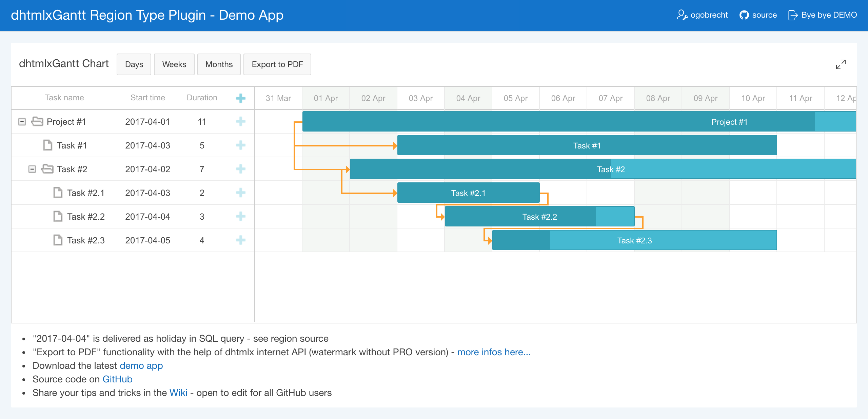The height and width of the screenshot is (419, 868).
Task: Click the plus icon in grid header
Action: tap(240, 98)
